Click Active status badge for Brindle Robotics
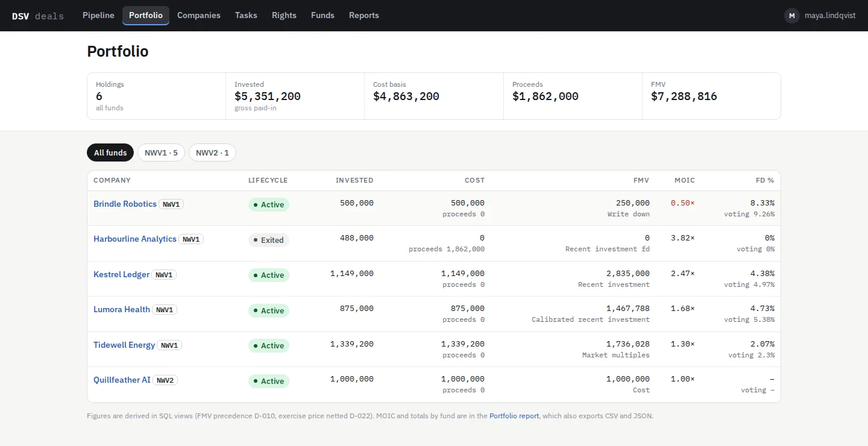This screenshot has height=446, width=868. pyautogui.click(x=269, y=204)
